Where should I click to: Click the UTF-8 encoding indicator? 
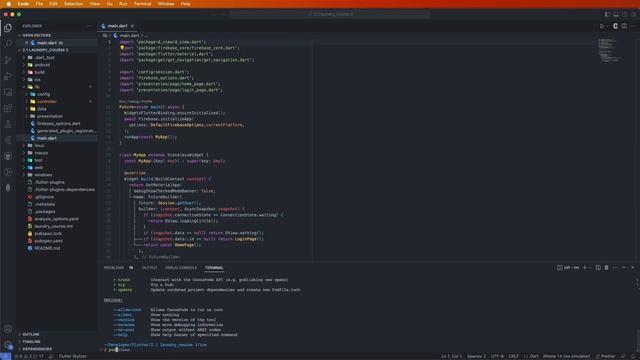(497, 356)
